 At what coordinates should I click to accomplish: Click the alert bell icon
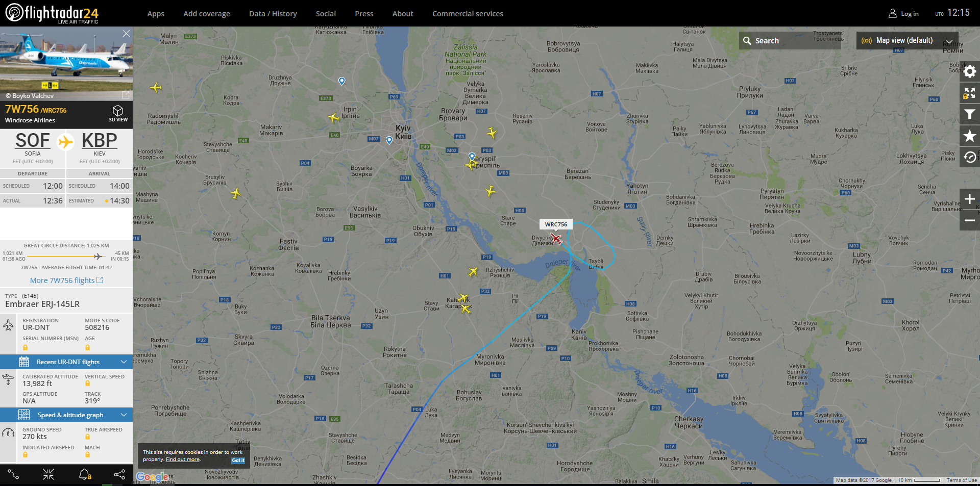(x=85, y=475)
